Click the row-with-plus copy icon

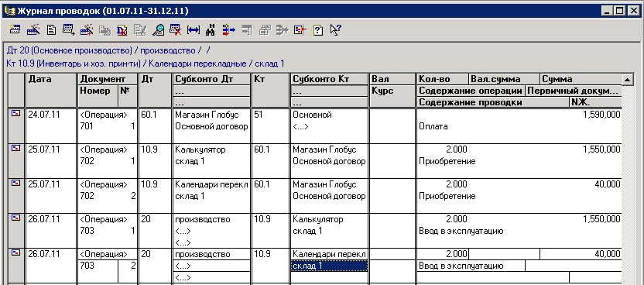click(x=68, y=29)
